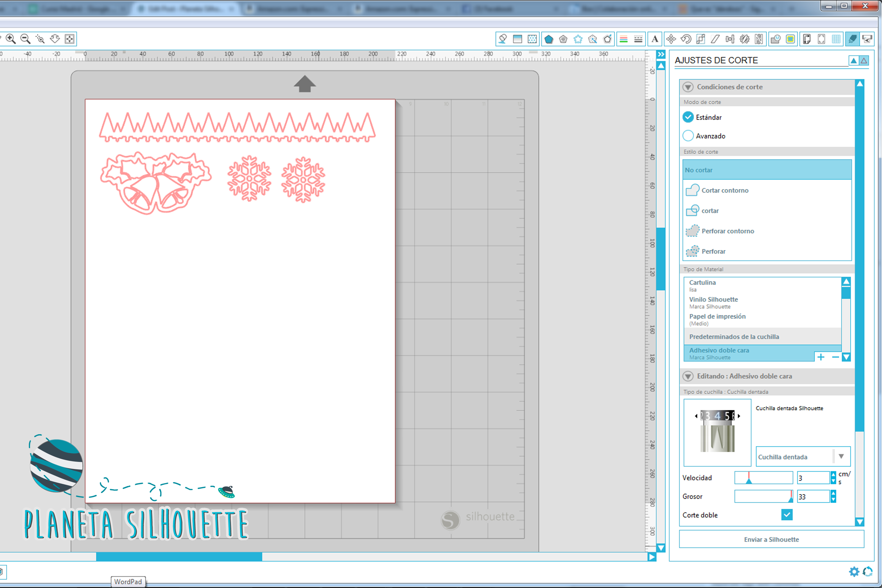Open the modify panel
The height and width of the screenshot is (588, 882).
tap(775, 39)
